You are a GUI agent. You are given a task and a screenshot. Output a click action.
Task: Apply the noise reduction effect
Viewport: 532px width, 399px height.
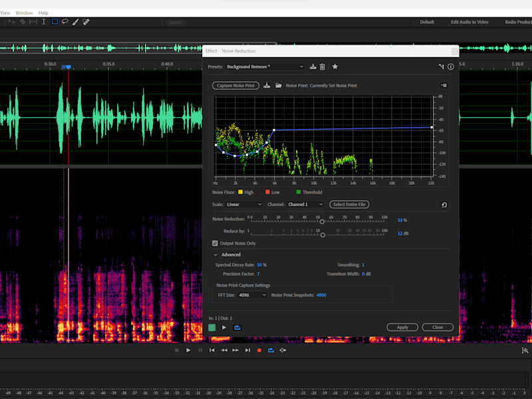[x=402, y=327]
